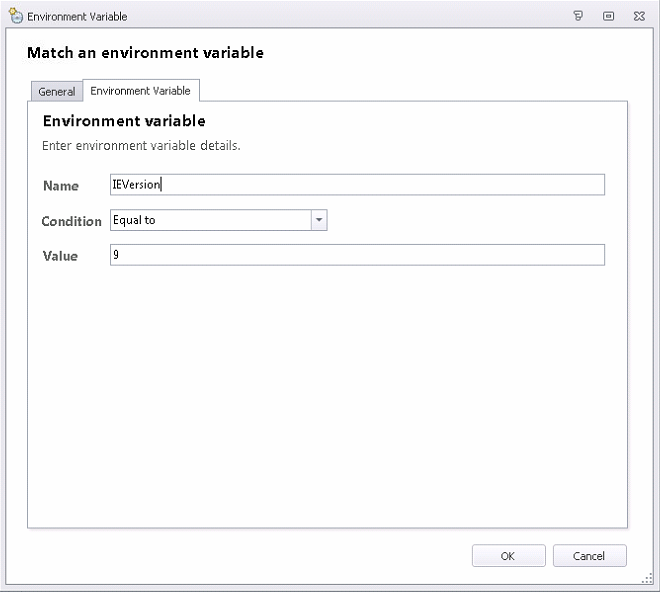Click the resize grip at the dialog corner
The height and width of the screenshot is (592, 660).
click(x=648, y=580)
